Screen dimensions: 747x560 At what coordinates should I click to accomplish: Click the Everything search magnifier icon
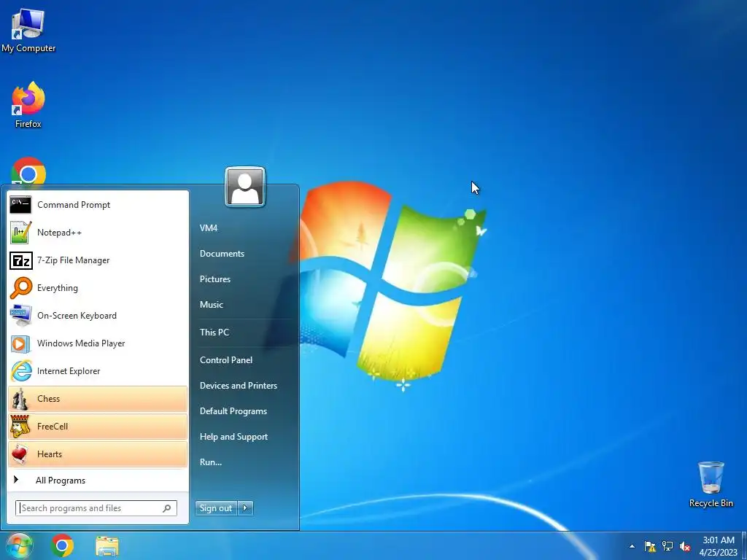point(20,288)
